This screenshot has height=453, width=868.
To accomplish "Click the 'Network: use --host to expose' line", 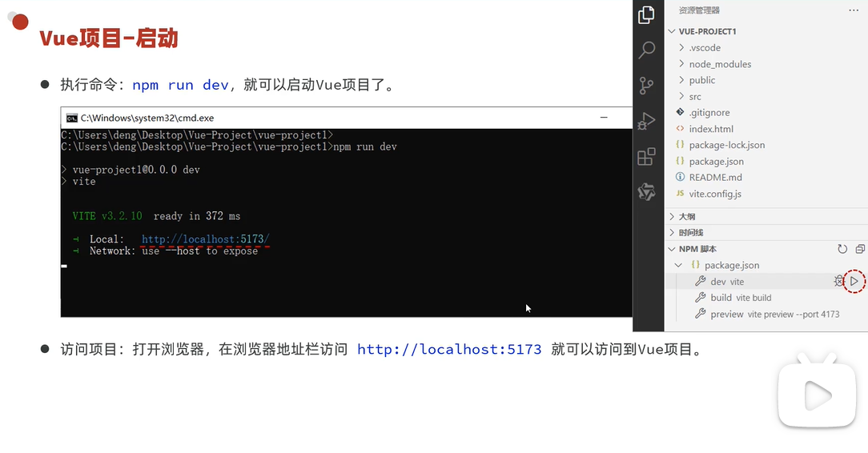I will point(174,251).
